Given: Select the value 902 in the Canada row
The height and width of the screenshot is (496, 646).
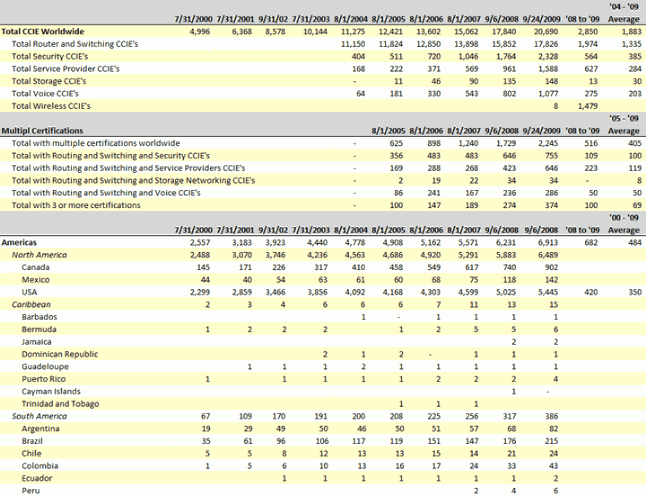Looking at the screenshot, I should tap(551, 267).
